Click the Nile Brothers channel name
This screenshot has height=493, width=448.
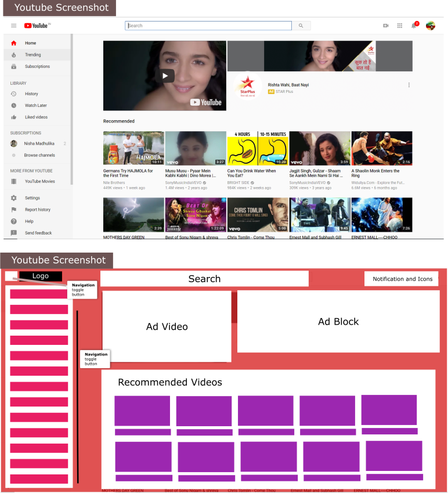pyautogui.click(x=114, y=183)
